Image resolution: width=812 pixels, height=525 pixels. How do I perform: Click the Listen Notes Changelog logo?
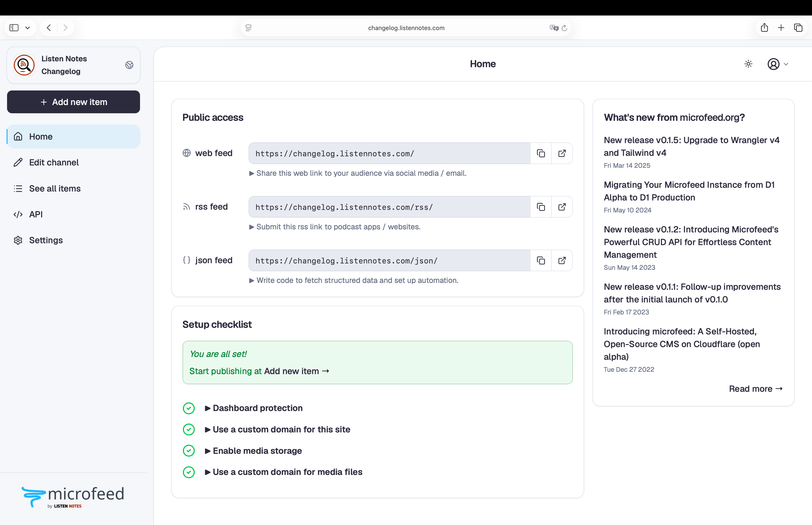click(24, 65)
